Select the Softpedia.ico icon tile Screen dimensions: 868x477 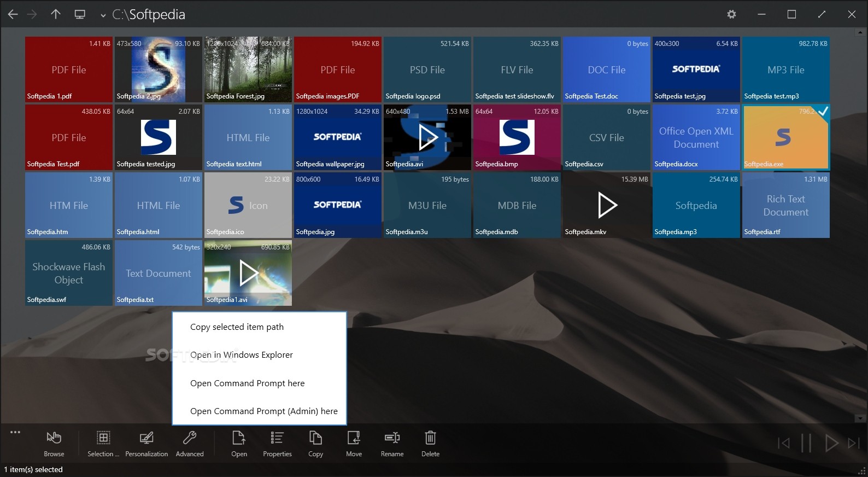coord(248,205)
